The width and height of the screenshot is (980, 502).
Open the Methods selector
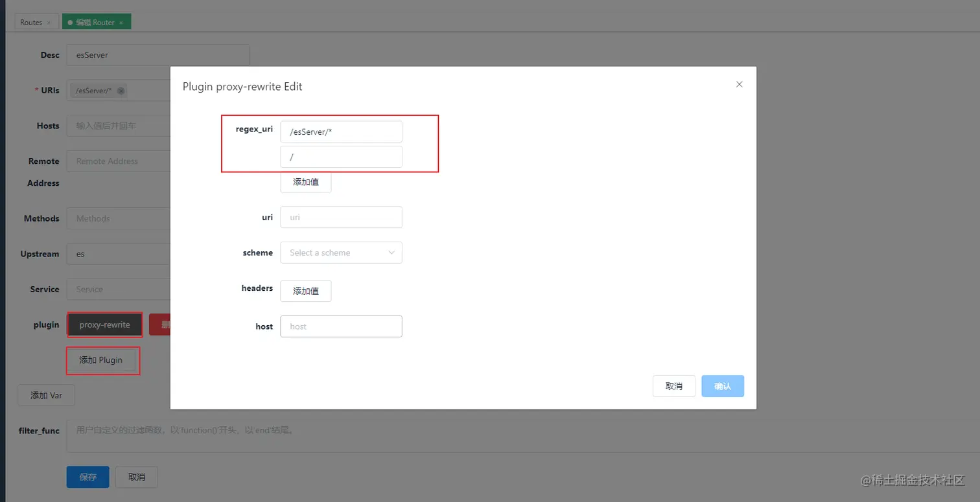[119, 218]
